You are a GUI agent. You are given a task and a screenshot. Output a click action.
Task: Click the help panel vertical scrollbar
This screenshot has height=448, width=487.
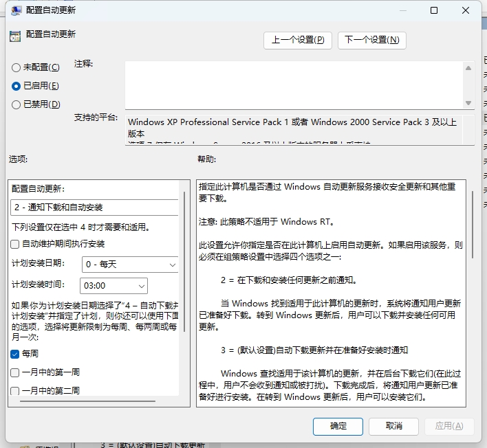(x=473, y=225)
